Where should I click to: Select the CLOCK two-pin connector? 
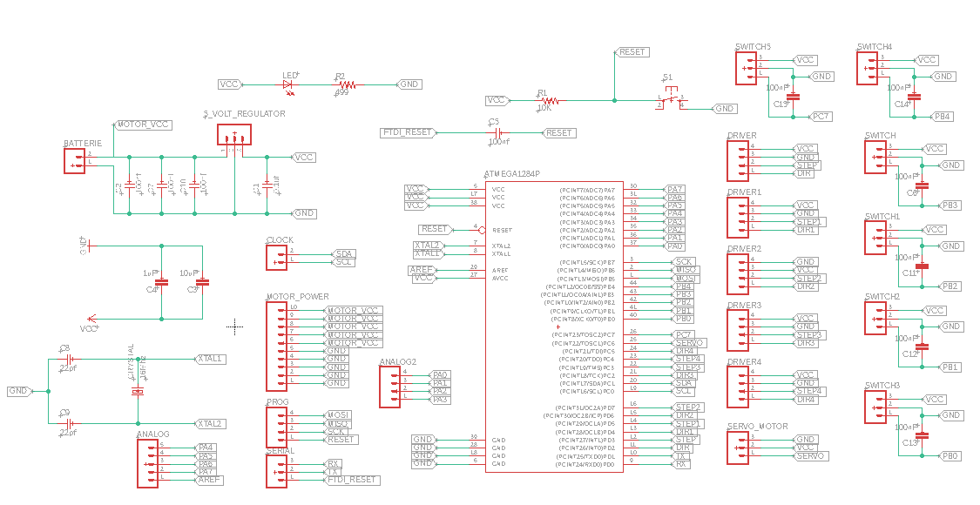(276, 258)
